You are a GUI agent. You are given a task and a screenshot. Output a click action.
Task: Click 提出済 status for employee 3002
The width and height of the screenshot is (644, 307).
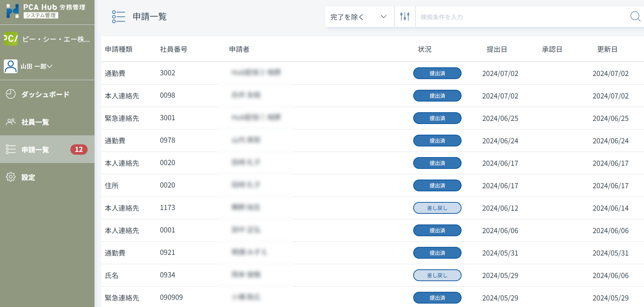click(437, 73)
